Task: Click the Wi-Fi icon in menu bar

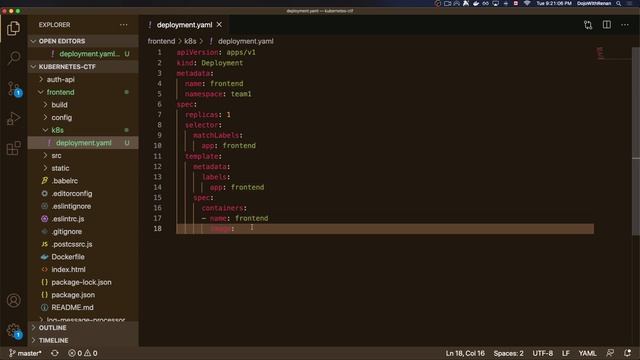Action: pos(527,3)
